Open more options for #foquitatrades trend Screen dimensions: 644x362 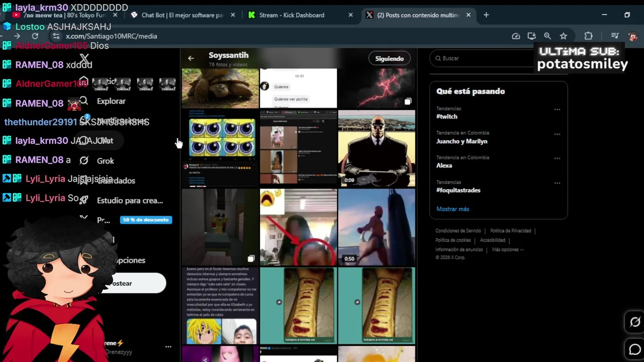[x=557, y=183]
